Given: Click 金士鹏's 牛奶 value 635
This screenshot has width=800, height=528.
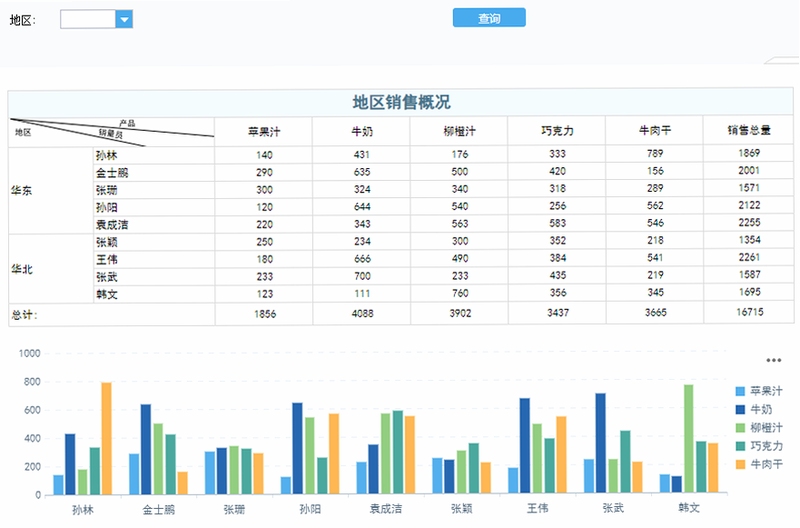Looking at the screenshot, I should [x=362, y=172].
